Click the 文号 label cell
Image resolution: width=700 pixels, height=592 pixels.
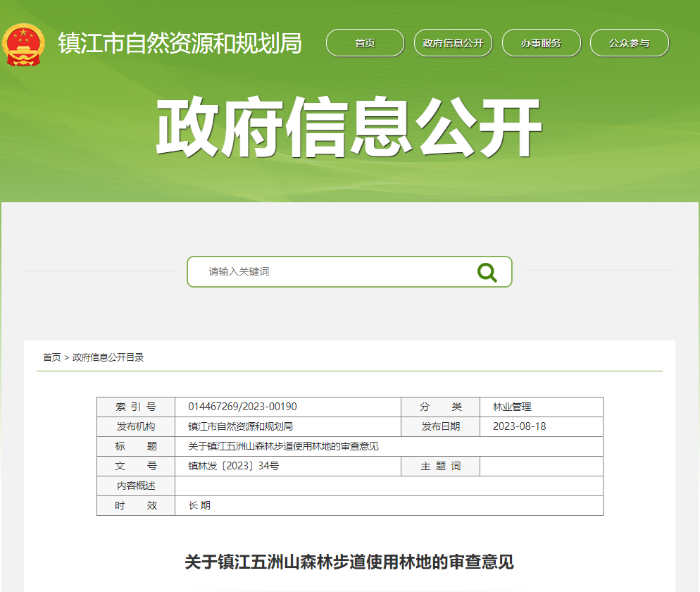pyautogui.click(x=136, y=466)
